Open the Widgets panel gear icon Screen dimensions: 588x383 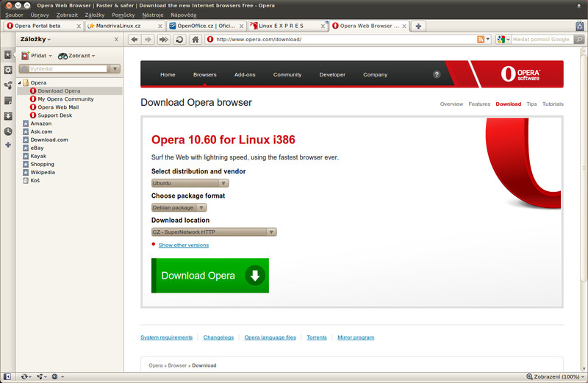pyautogui.click(x=8, y=70)
